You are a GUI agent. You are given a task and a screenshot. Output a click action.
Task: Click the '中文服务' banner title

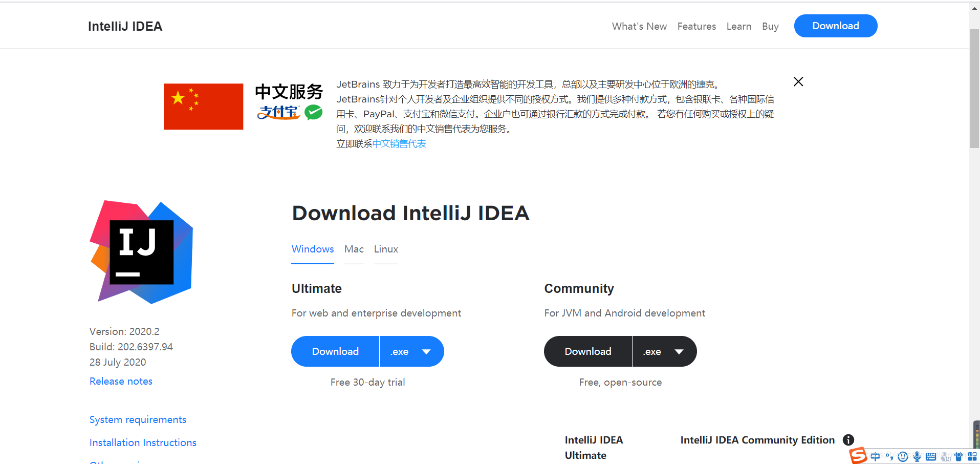(289, 92)
